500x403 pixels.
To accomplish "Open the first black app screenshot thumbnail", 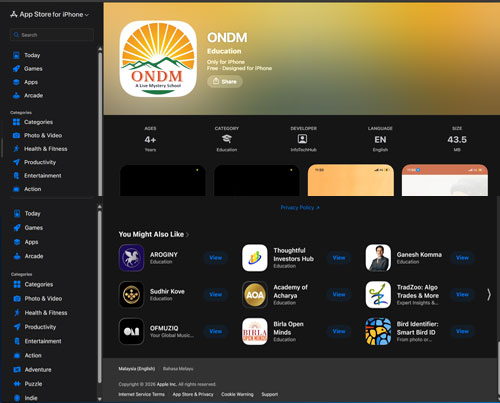I will coord(162,180).
